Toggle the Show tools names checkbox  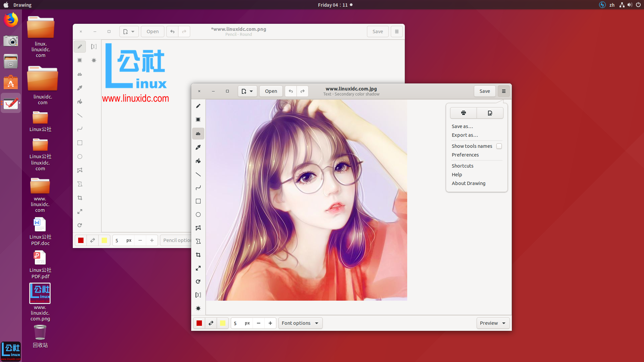[499, 146]
